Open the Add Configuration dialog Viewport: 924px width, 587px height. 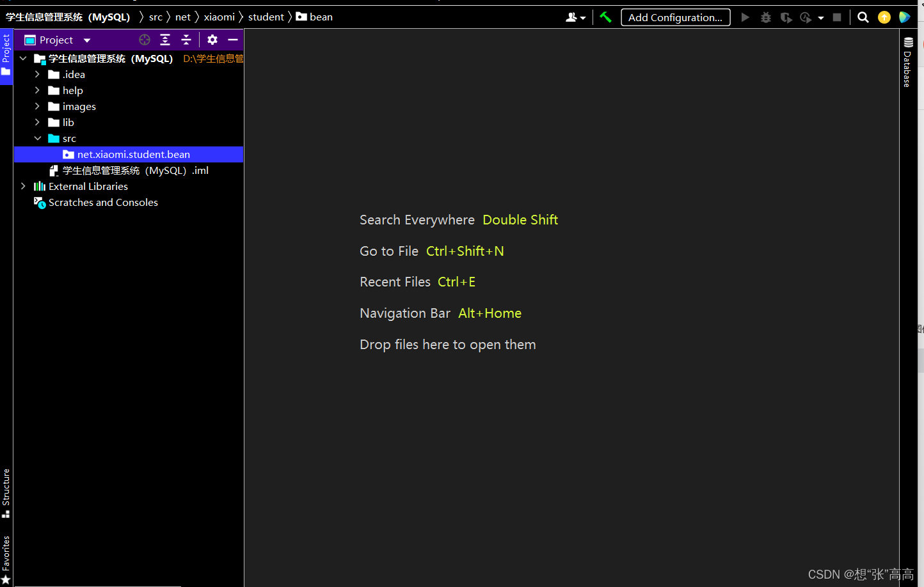(675, 17)
